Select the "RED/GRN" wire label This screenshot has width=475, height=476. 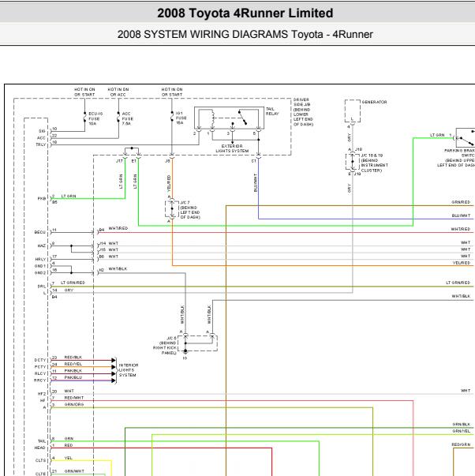pyautogui.click(x=461, y=444)
